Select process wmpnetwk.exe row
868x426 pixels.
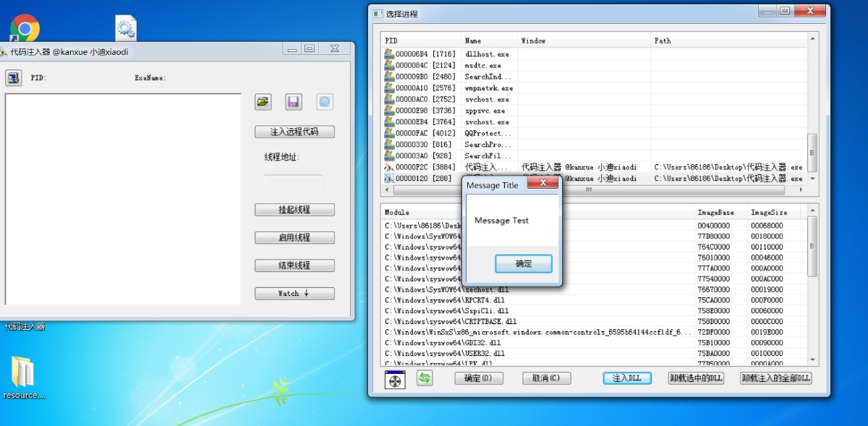click(x=594, y=88)
